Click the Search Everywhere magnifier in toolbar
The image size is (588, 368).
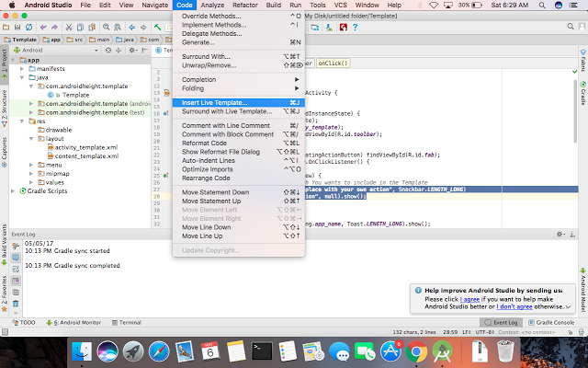coord(571,27)
